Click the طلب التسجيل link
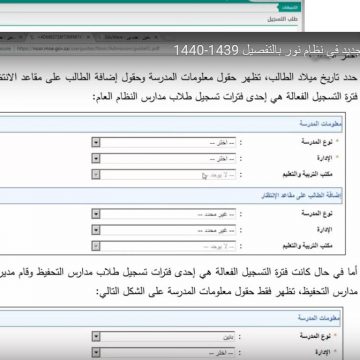360x360 pixels. click(x=282, y=19)
